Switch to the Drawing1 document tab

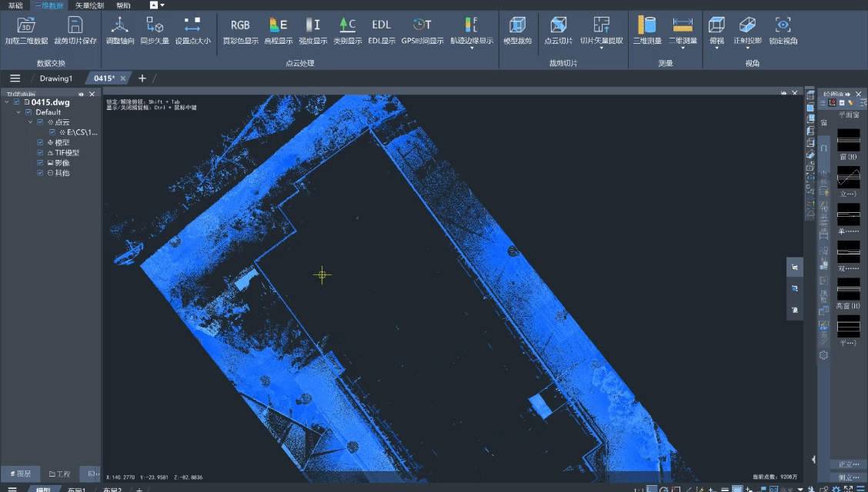point(55,78)
